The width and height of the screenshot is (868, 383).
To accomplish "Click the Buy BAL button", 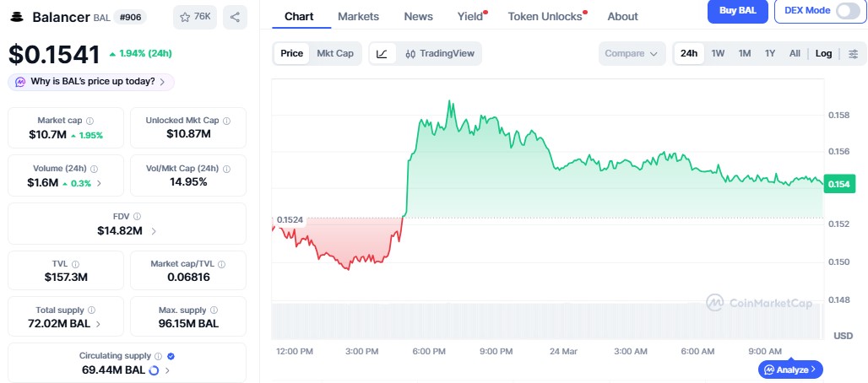I will pyautogui.click(x=737, y=10).
